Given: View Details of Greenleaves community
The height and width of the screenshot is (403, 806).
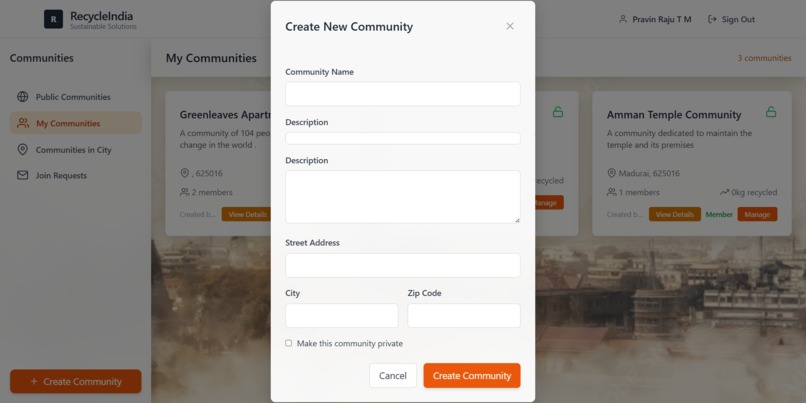Looking at the screenshot, I should tap(246, 214).
